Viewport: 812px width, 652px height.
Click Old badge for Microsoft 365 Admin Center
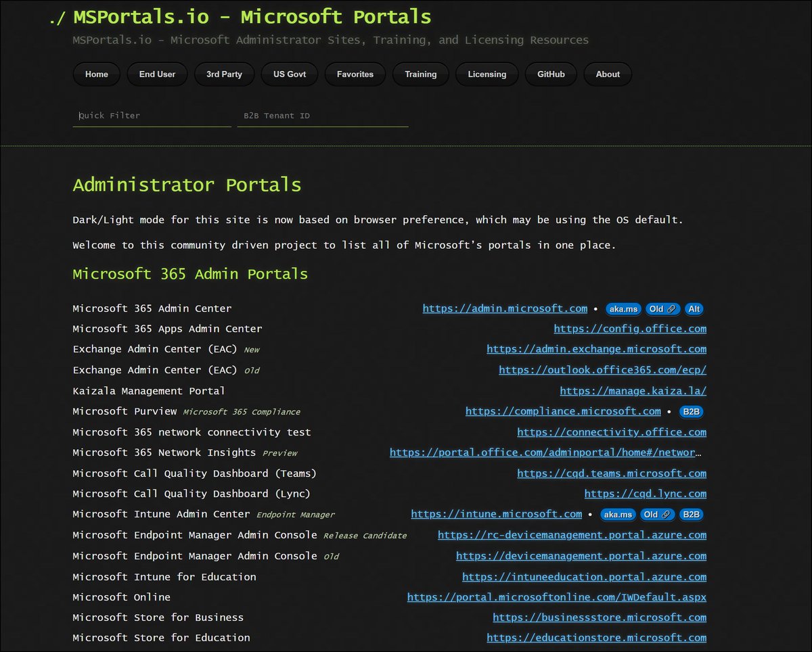coord(662,309)
